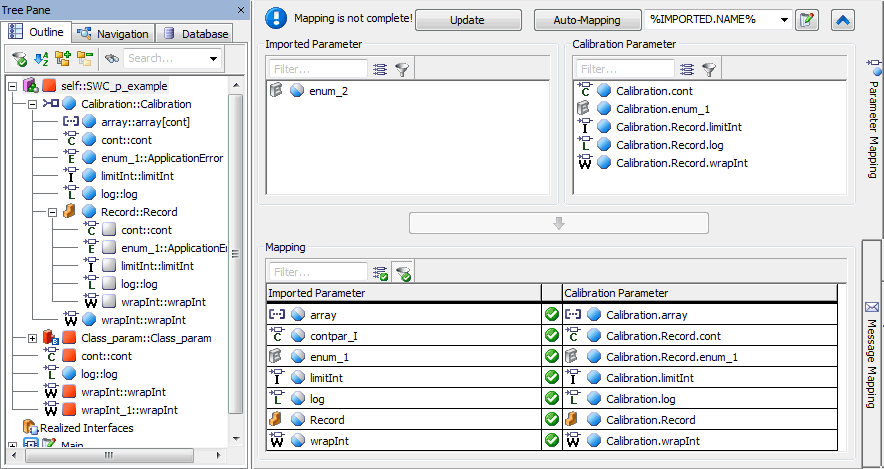Click the filter checkmark icon in Tree Pane toolbar
This screenshot has width=884, height=469.
pyautogui.click(x=20, y=58)
